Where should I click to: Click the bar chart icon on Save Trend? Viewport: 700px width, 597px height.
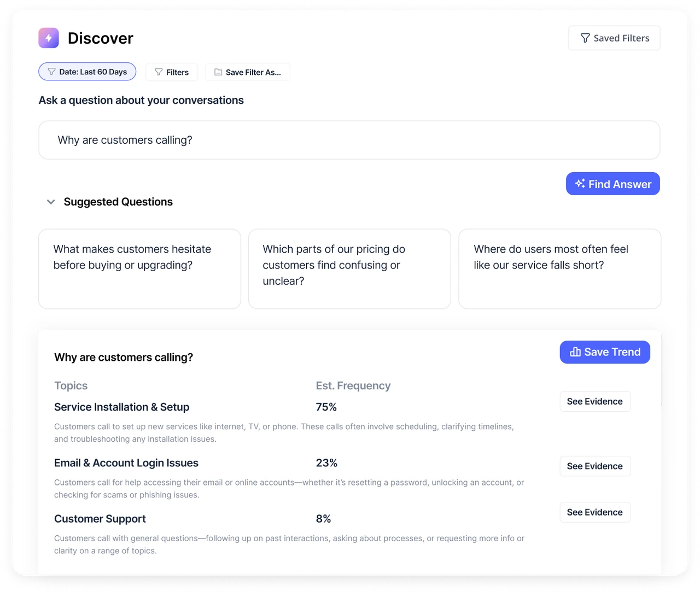pyautogui.click(x=575, y=352)
